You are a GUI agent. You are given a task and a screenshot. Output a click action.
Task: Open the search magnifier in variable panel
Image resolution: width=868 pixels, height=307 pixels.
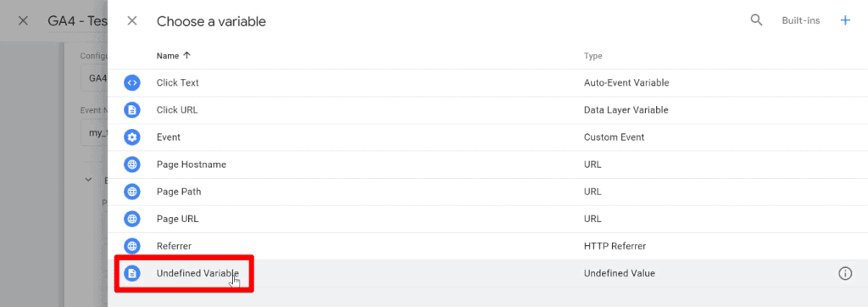pyautogui.click(x=756, y=20)
